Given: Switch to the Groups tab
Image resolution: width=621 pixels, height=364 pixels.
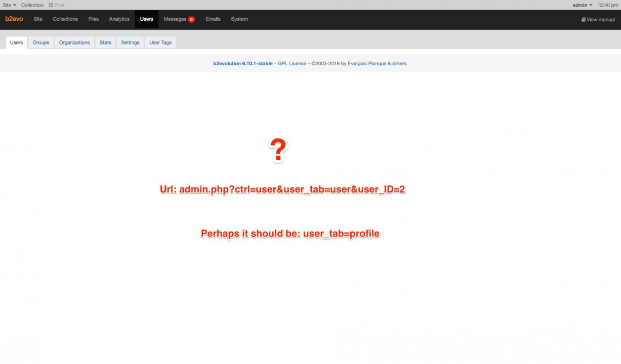Looking at the screenshot, I should [41, 42].
